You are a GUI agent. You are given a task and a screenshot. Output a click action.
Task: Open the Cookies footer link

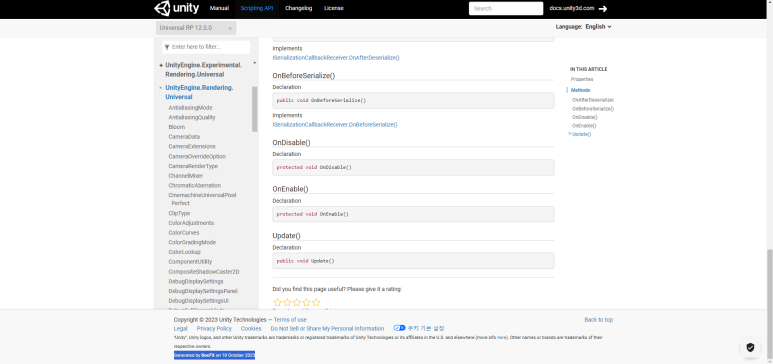pos(251,328)
